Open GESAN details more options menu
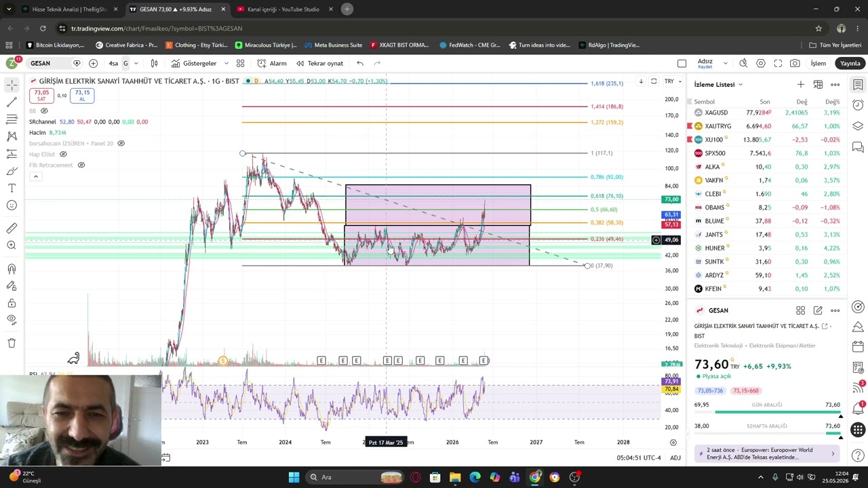This screenshot has width=868, height=488. (x=835, y=310)
